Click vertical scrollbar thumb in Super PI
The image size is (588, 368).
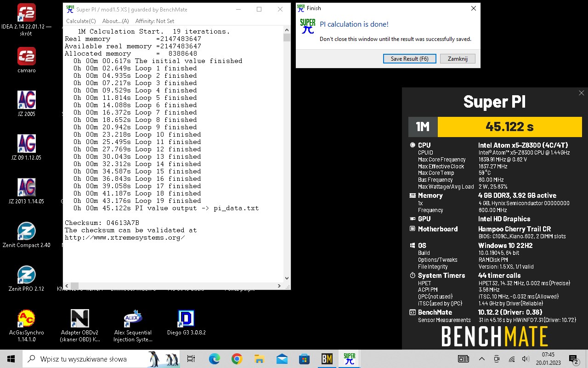[287, 37]
